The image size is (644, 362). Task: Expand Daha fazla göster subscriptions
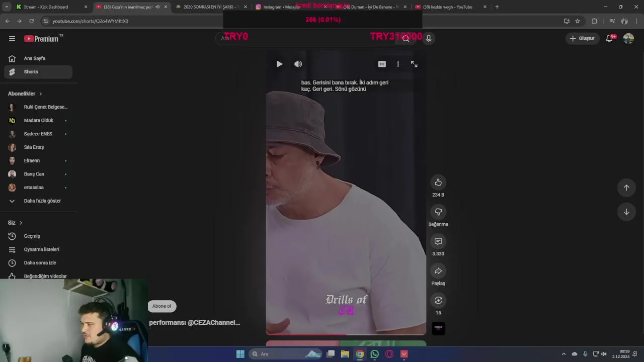coord(38,201)
